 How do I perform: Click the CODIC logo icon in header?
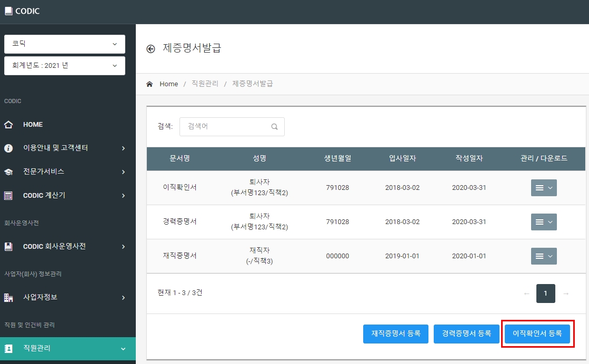tap(8, 11)
